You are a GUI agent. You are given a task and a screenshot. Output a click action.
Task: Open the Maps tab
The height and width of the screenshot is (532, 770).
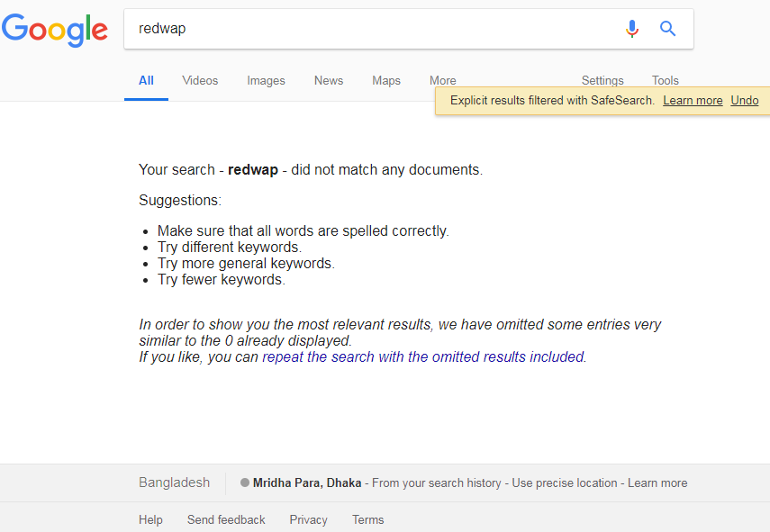click(386, 81)
